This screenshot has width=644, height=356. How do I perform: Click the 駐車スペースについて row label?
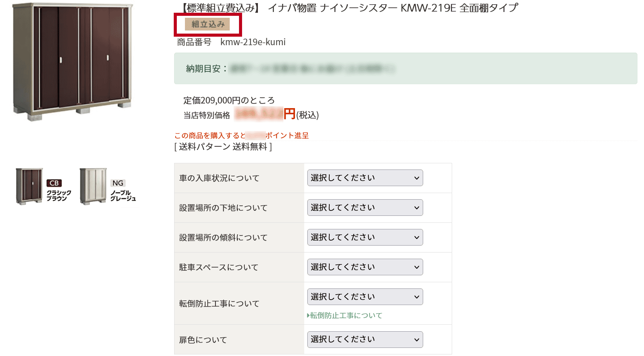[219, 267]
